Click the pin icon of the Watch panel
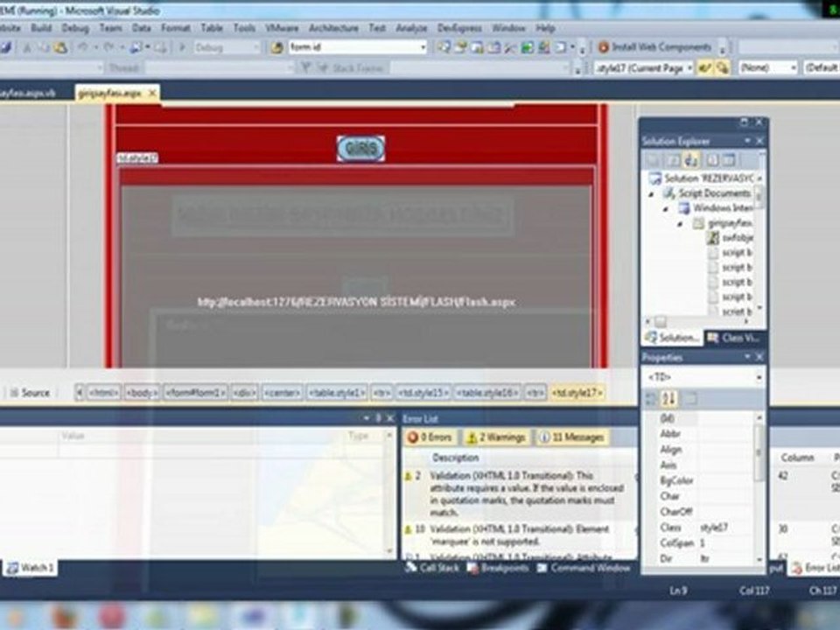 point(378,418)
